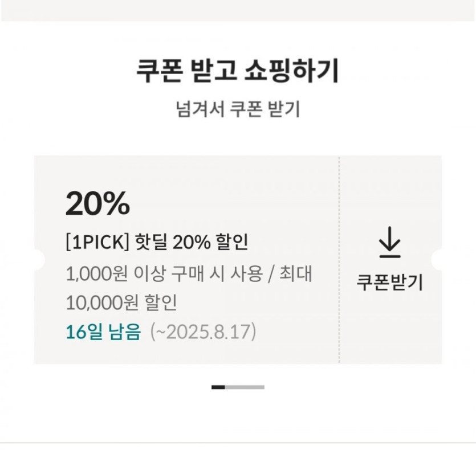Click the 쿠폰 받고 쇼핑하기 heading
Viewport: 476px width, 450px height.
coord(238,72)
